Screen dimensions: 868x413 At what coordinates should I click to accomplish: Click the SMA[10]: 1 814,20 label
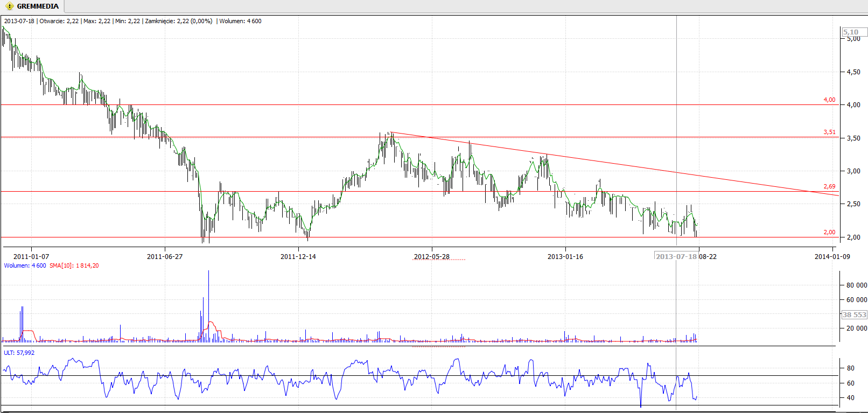tap(74, 265)
